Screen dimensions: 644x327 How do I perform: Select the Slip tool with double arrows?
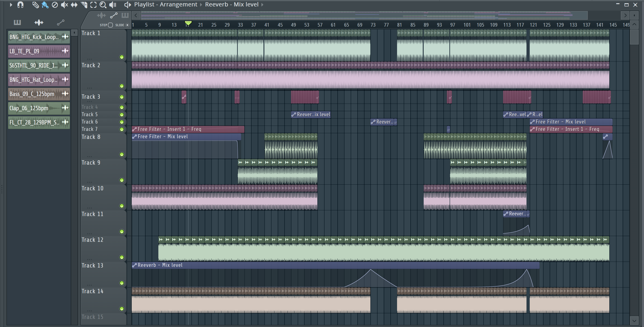pyautogui.click(x=74, y=5)
